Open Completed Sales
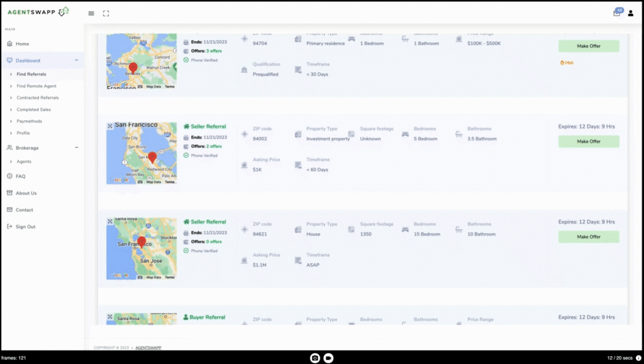 pos(34,110)
